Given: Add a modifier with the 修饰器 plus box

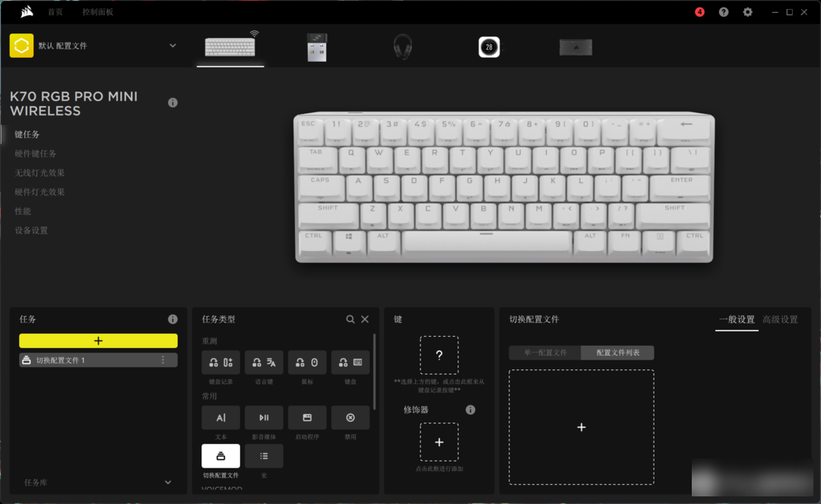Looking at the screenshot, I should coord(439,442).
